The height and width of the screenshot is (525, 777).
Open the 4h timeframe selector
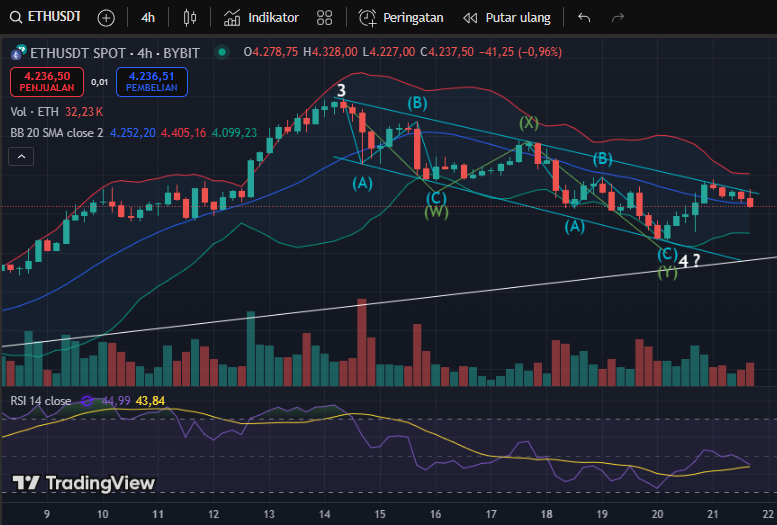click(148, 18)
